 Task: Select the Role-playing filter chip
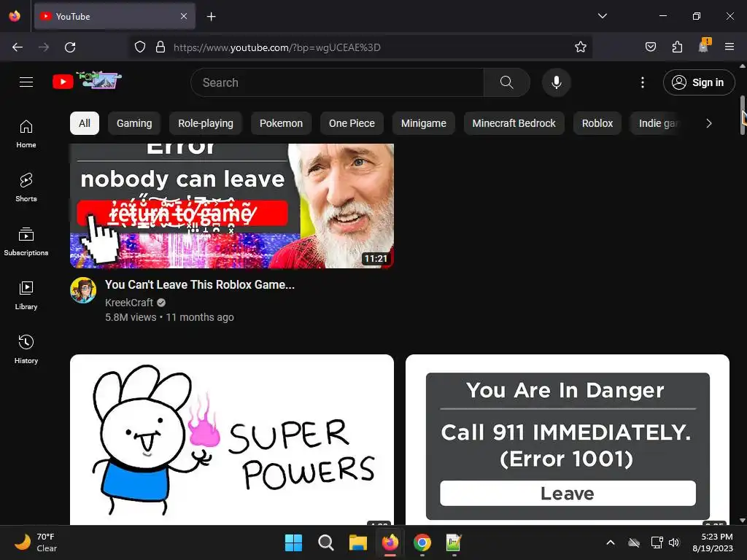pyautogui.click(x=206, y=123)
